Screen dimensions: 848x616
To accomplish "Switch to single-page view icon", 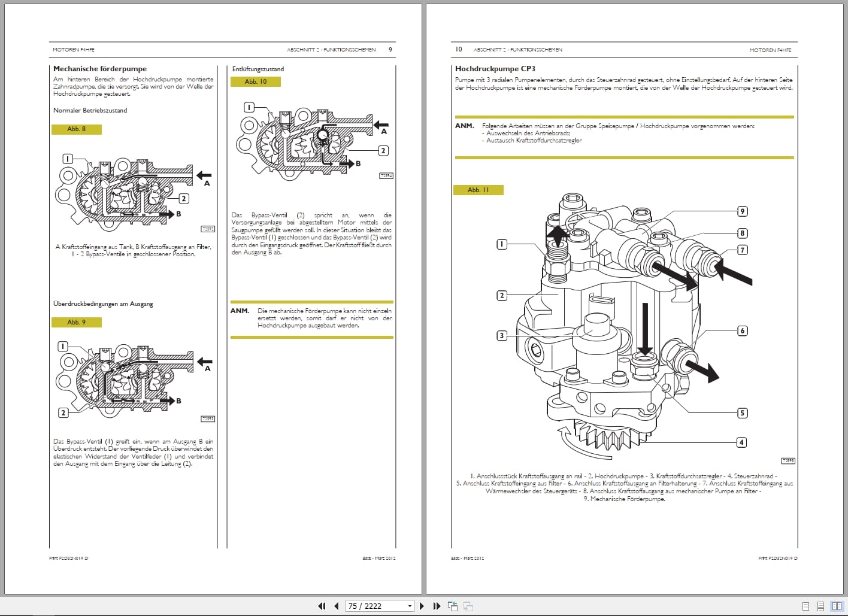I will [x=805, y=606].
